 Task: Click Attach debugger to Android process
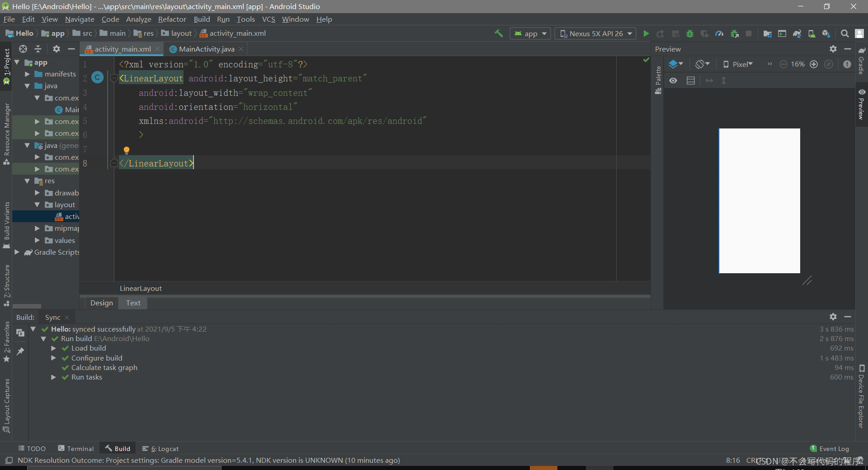click(x=735, y=33)
